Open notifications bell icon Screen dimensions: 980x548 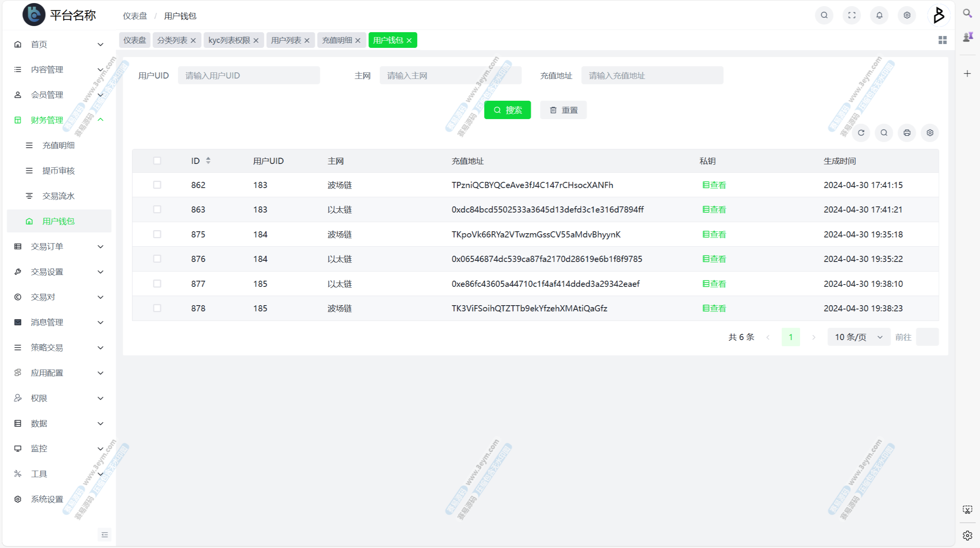(x=879, y=15)
